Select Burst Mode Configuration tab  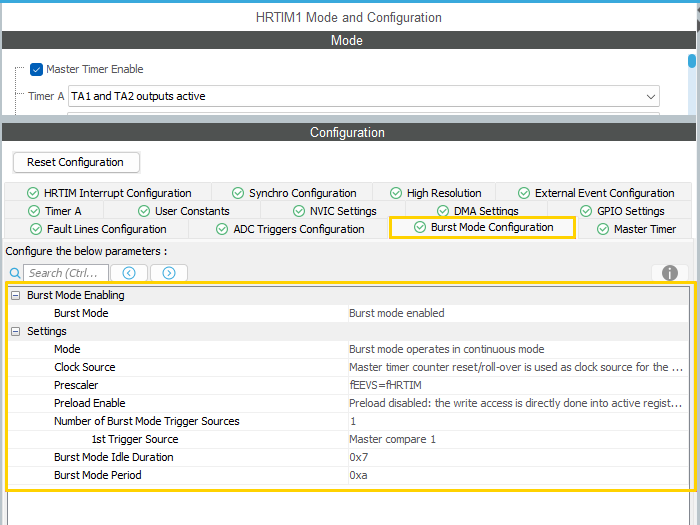click(x=483, y=227)
